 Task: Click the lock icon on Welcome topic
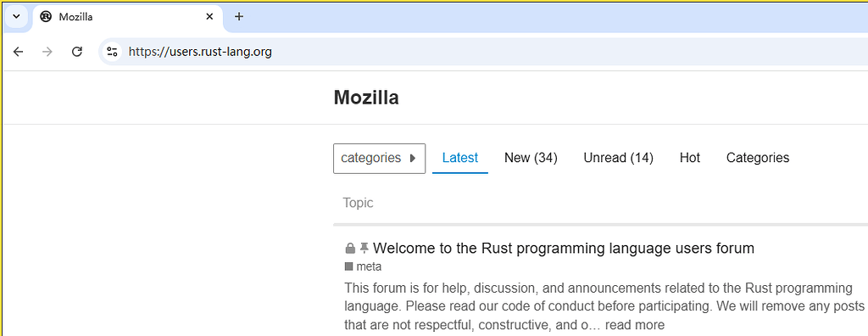(x=350, y=249)
